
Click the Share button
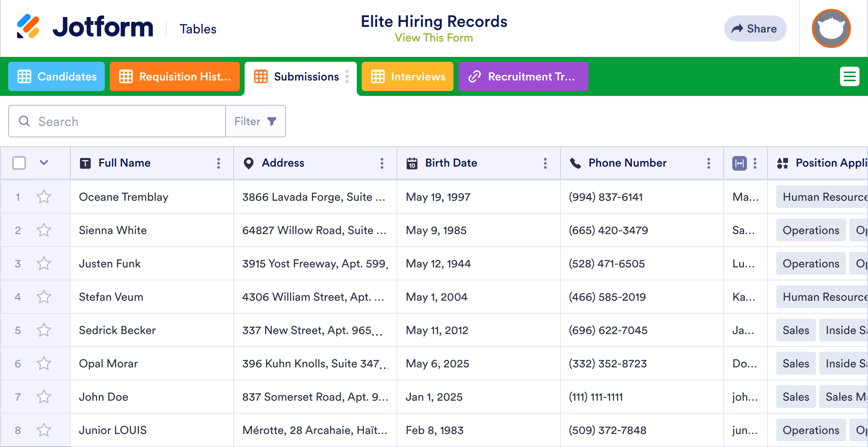[755, 28]
